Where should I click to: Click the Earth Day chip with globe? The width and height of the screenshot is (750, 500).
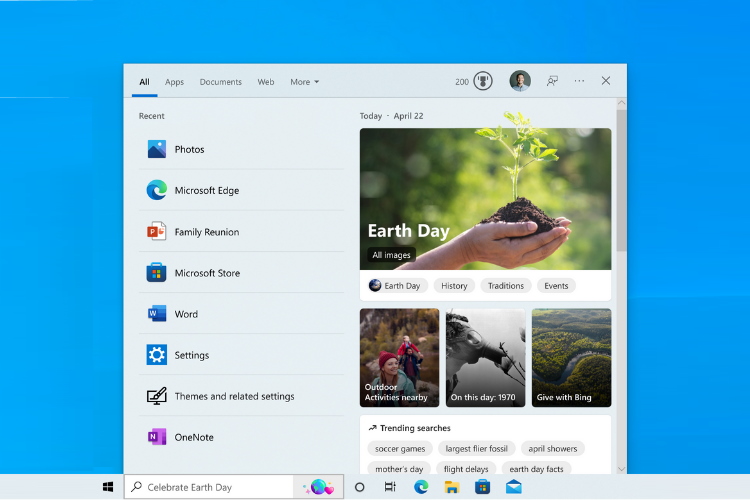395,286
